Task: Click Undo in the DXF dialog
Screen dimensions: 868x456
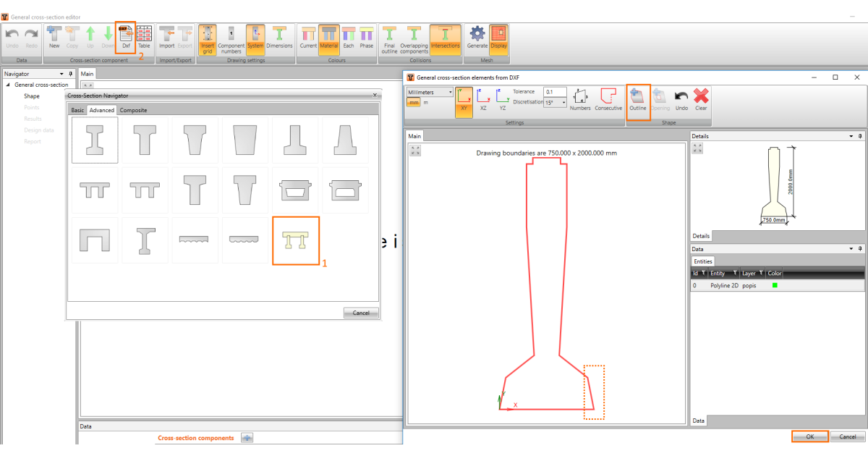Action: pyautogui.click(x=681, y=98)
